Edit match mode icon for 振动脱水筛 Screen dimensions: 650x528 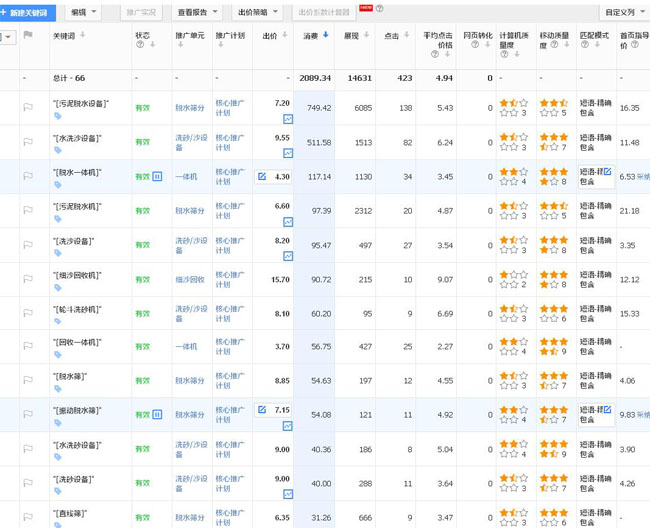[x=607, y=409]
